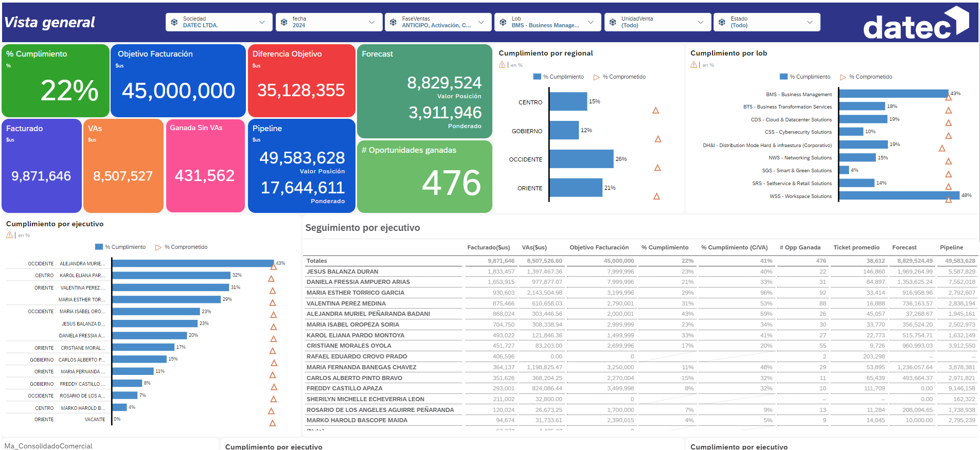
Task: Select JESUS BALANZA DURAN table row
Action: (x=640, y=272)
